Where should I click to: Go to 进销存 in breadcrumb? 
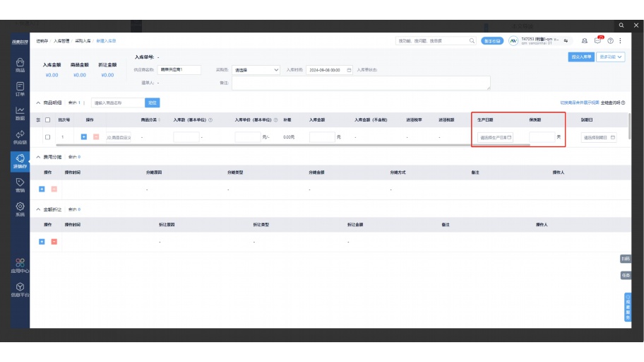click(42, 41)
